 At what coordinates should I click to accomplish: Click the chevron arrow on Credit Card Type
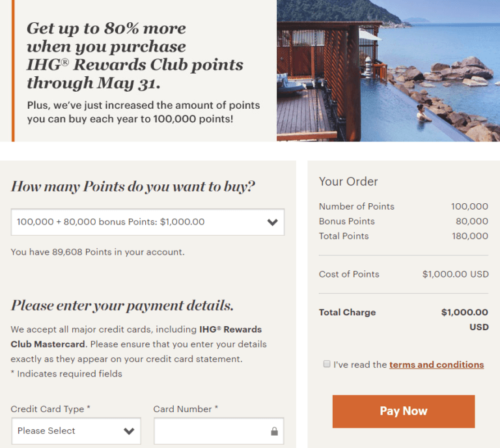(129, 431)
